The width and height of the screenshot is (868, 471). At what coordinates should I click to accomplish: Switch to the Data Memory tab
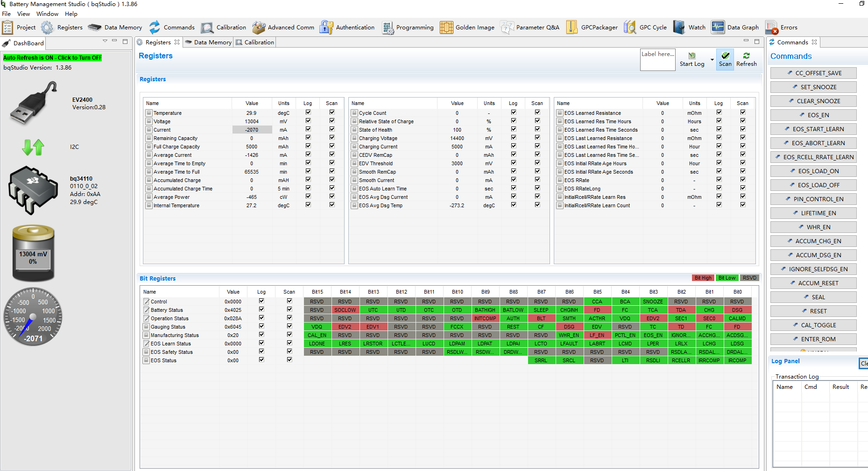pyautogui.click(x=208, y=42)
